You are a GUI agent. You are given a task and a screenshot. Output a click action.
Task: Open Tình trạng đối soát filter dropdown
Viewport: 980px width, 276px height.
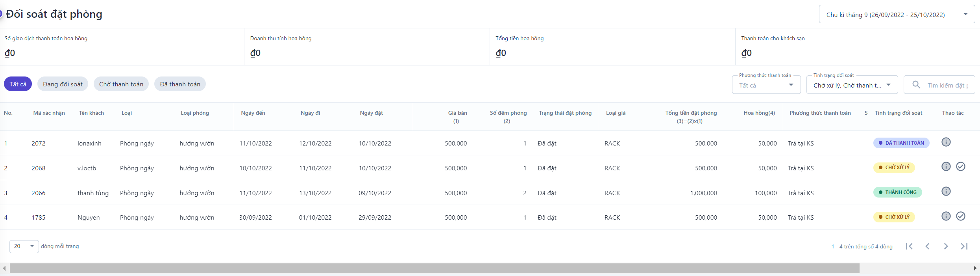click(852, 85)
